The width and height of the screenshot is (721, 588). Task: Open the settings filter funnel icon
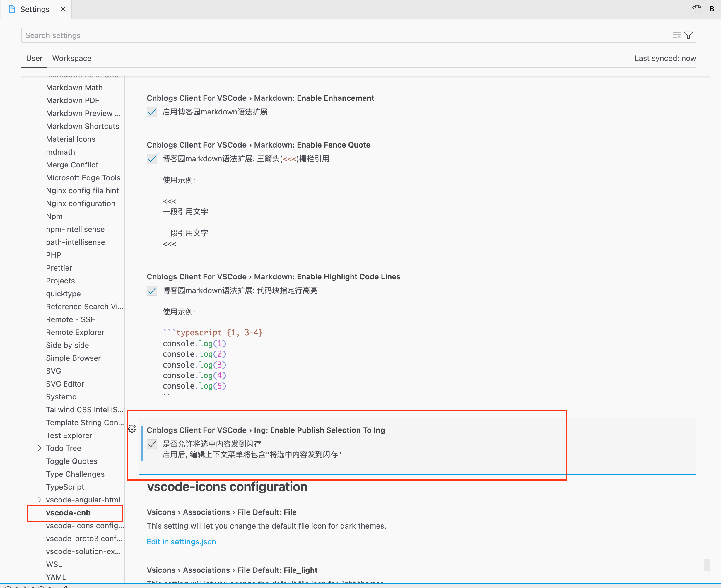(x=688, y=35)
